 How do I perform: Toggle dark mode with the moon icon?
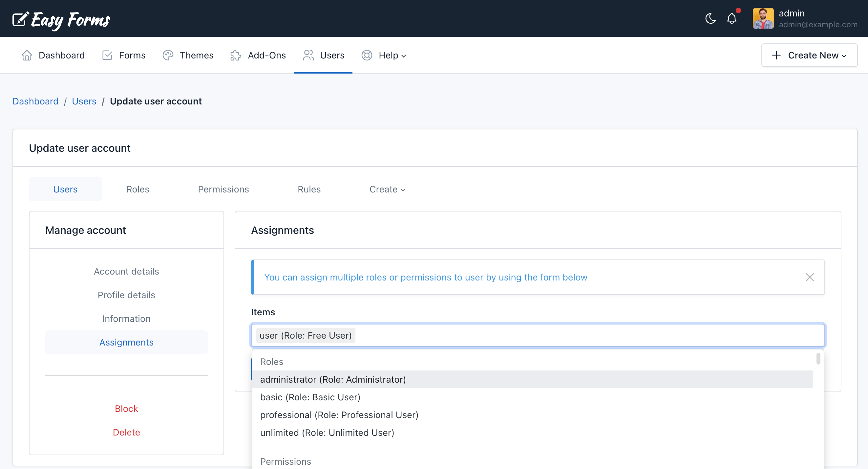coord(710,19)
